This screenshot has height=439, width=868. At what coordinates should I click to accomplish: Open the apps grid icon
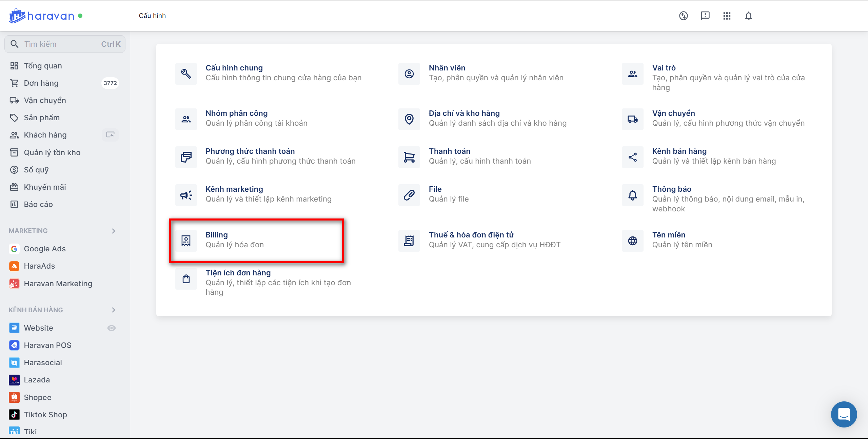coord(727,16)
